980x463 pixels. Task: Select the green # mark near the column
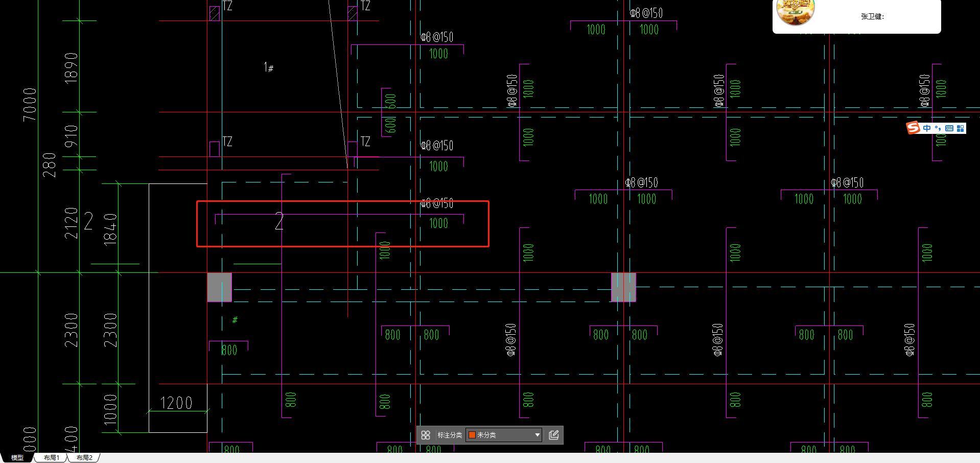click(x=235, y=320)
